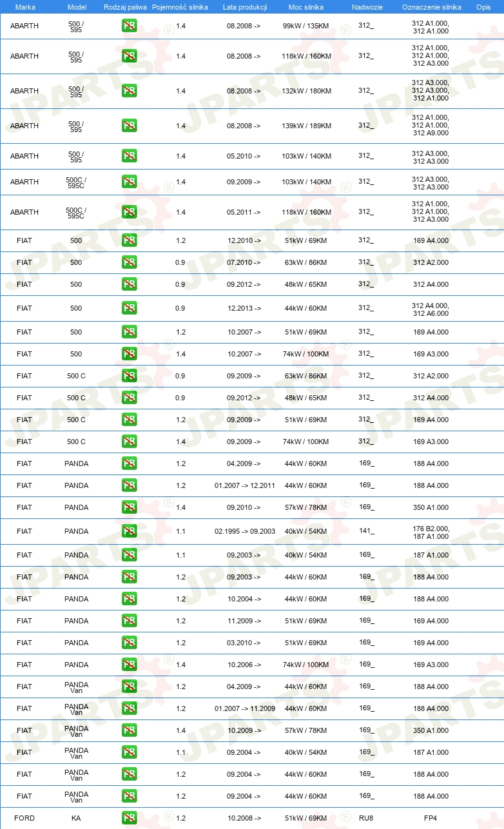Click the fuel icon in the Panda Van 1.1 row
Image resolution: width=504 pixels, height=829 pixels.
point(129,752)
